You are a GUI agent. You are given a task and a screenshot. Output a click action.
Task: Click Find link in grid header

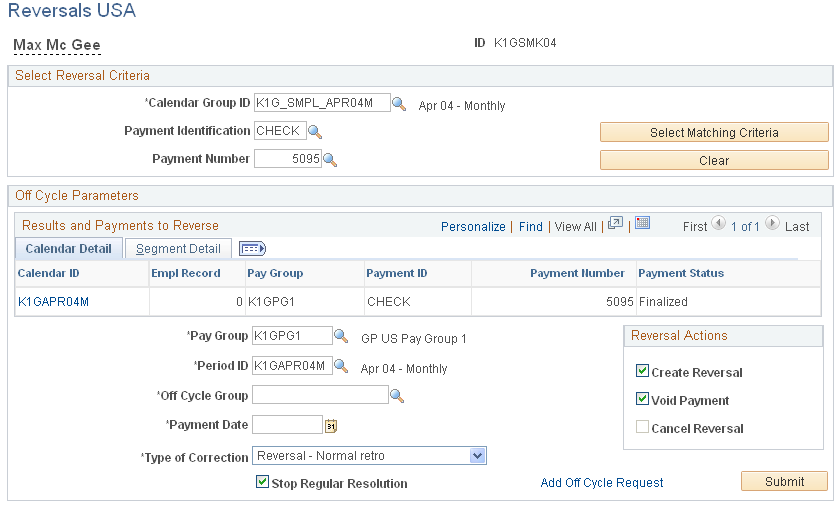530,227
